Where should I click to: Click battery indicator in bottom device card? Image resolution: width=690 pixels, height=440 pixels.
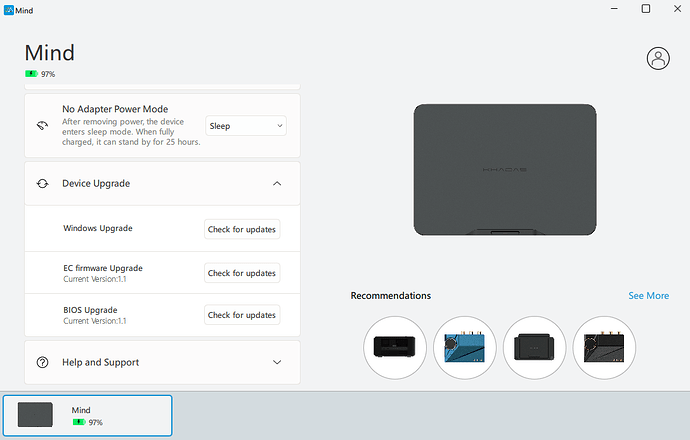78,423
